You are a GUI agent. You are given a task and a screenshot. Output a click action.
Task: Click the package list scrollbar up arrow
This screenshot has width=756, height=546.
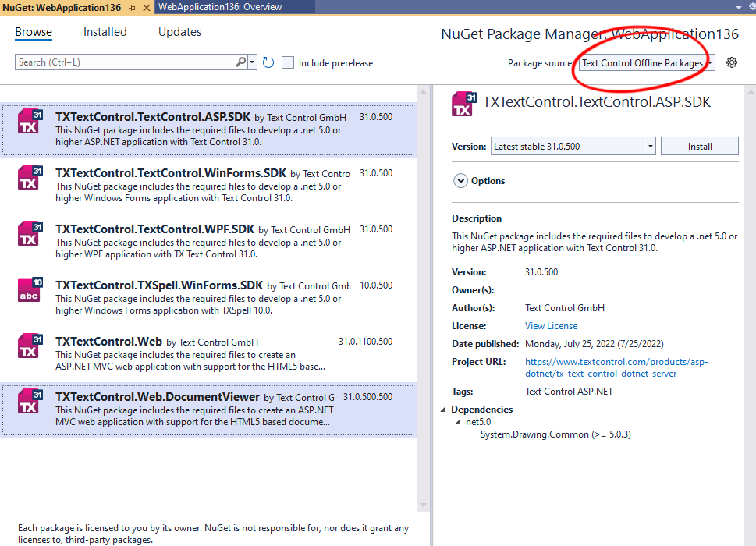coord(423,91)
